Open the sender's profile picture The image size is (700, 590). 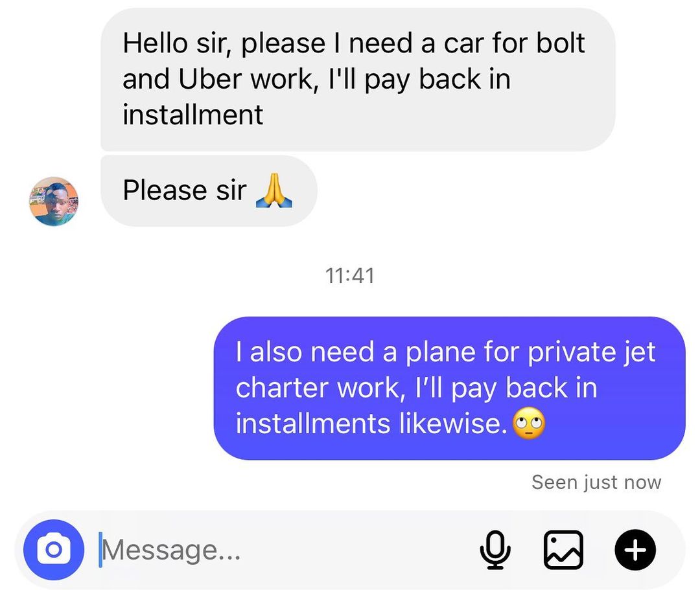coord(54,201)
